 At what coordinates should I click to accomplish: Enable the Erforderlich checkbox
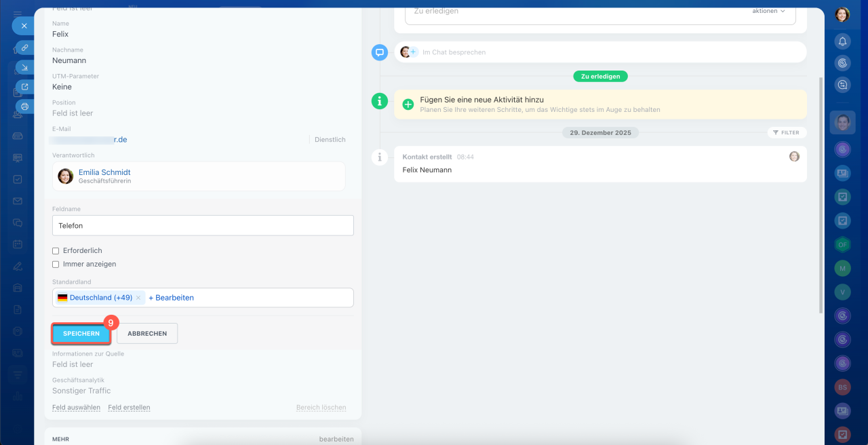[x=56, y=251]
